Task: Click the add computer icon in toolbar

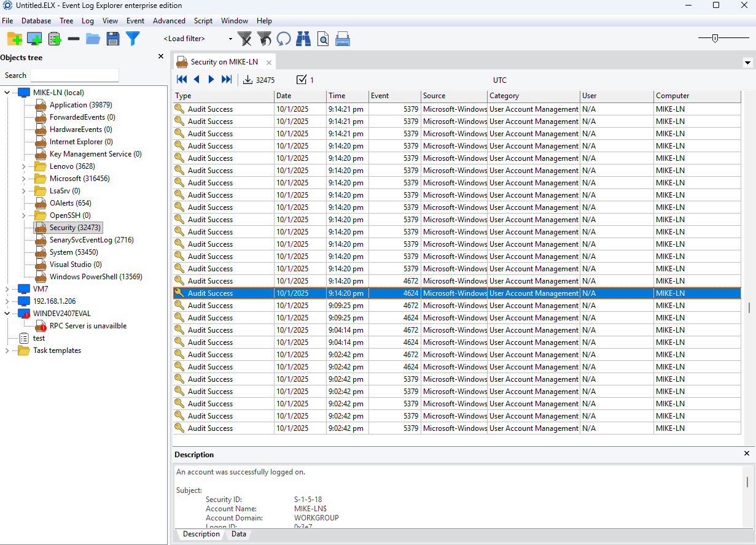Action: coord(34,39)
